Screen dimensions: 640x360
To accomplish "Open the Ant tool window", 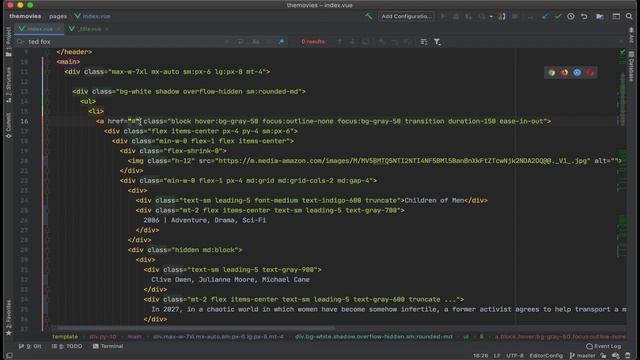I will tap(631, 36).
